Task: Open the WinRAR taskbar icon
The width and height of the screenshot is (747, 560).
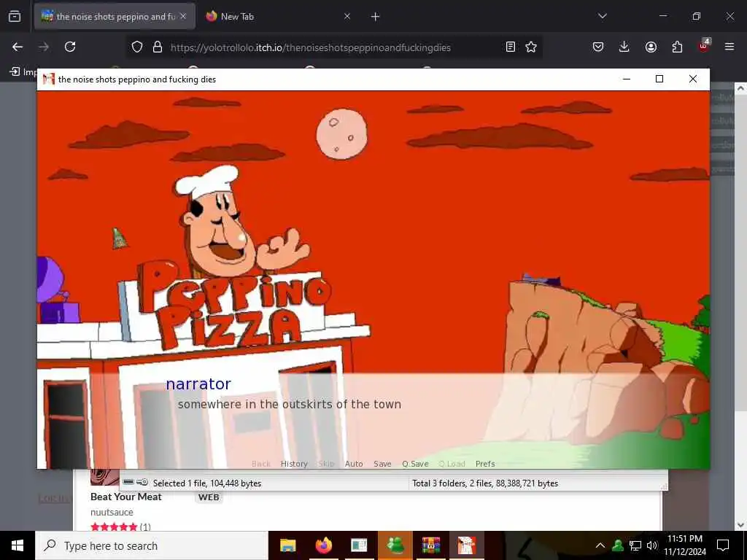Action: (430, 545)
